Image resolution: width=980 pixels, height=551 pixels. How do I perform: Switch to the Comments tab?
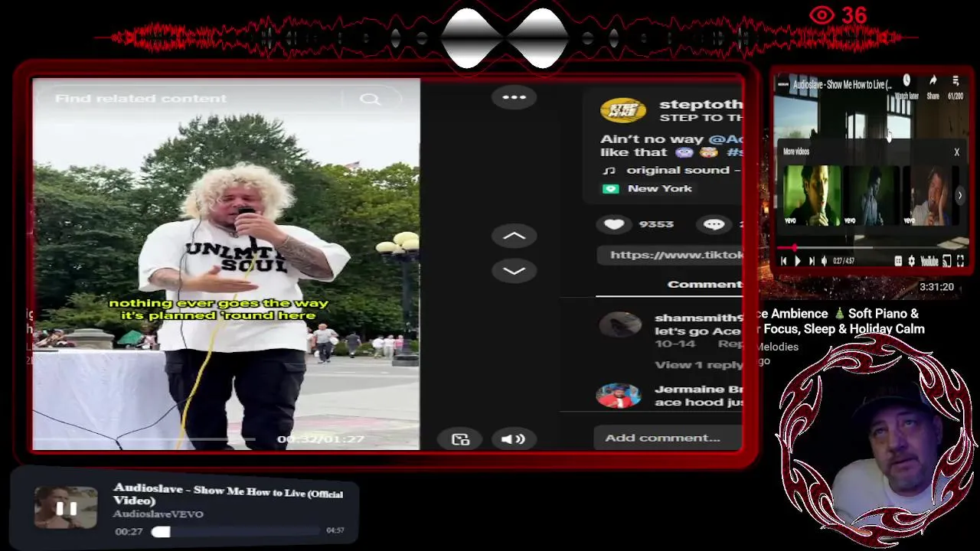(704, 284)
